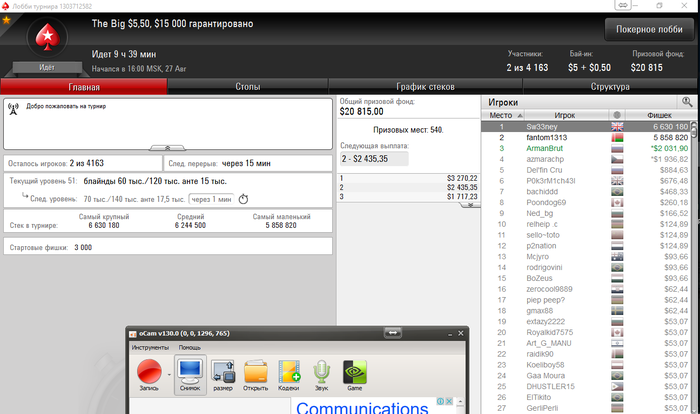Click the PokerStars spade logo

click(x=48, y=37)
